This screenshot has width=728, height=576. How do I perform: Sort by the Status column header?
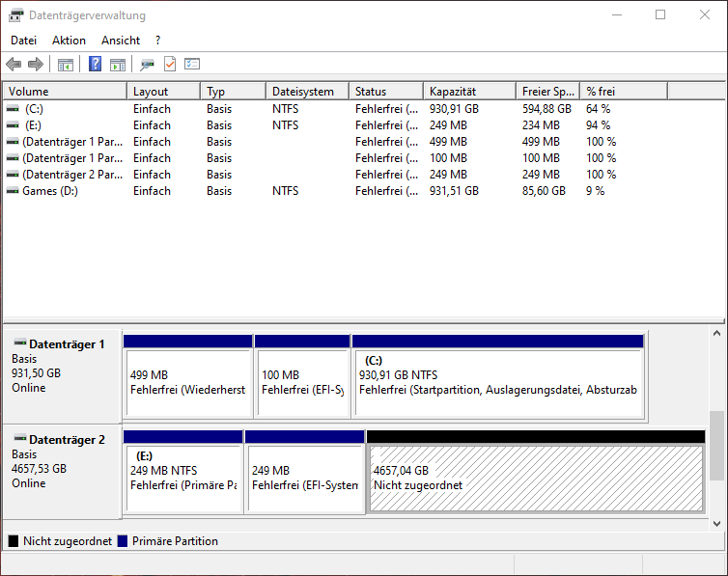(386, 92)
